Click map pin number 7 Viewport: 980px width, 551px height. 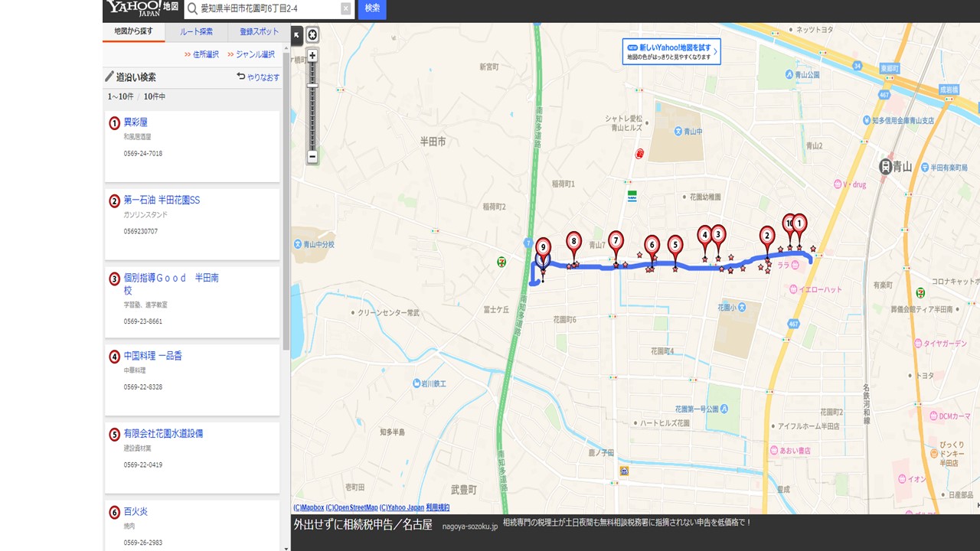click(616, 241)
